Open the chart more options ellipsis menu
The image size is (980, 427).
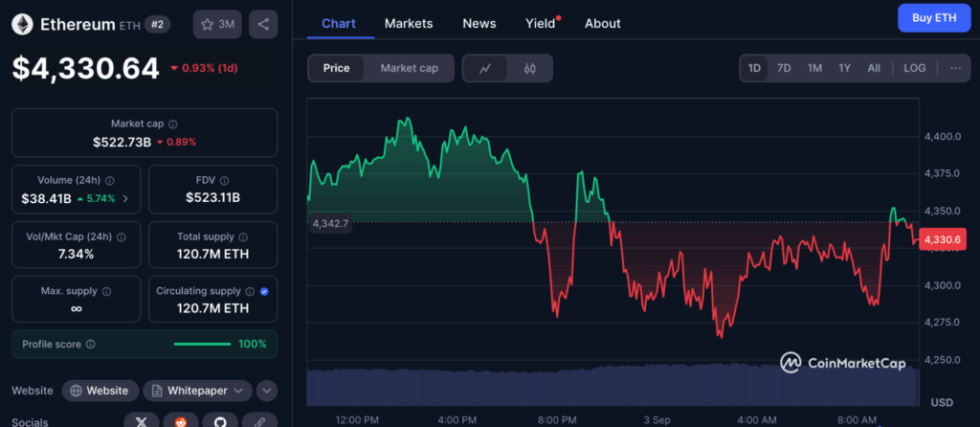(x=955, y=68)
